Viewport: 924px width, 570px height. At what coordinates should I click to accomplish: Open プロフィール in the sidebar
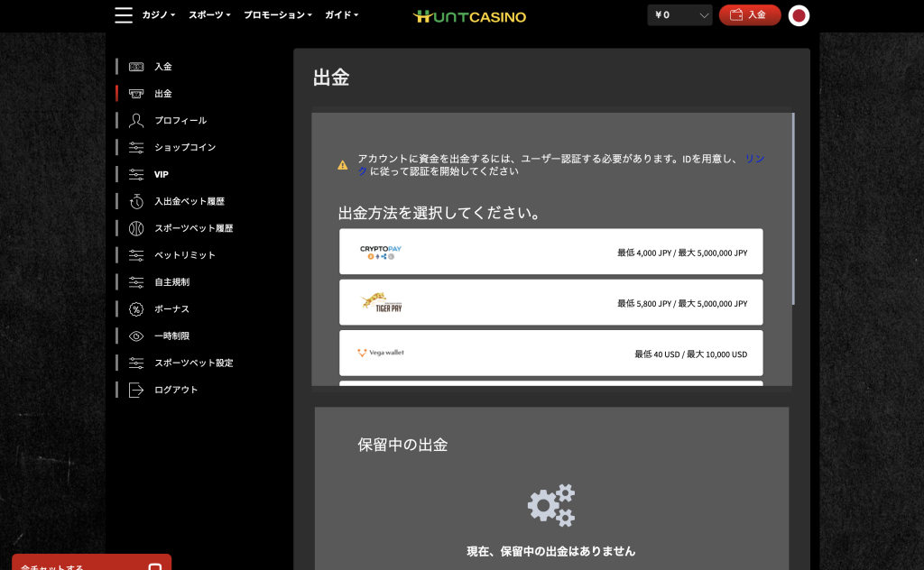point(180,121)
